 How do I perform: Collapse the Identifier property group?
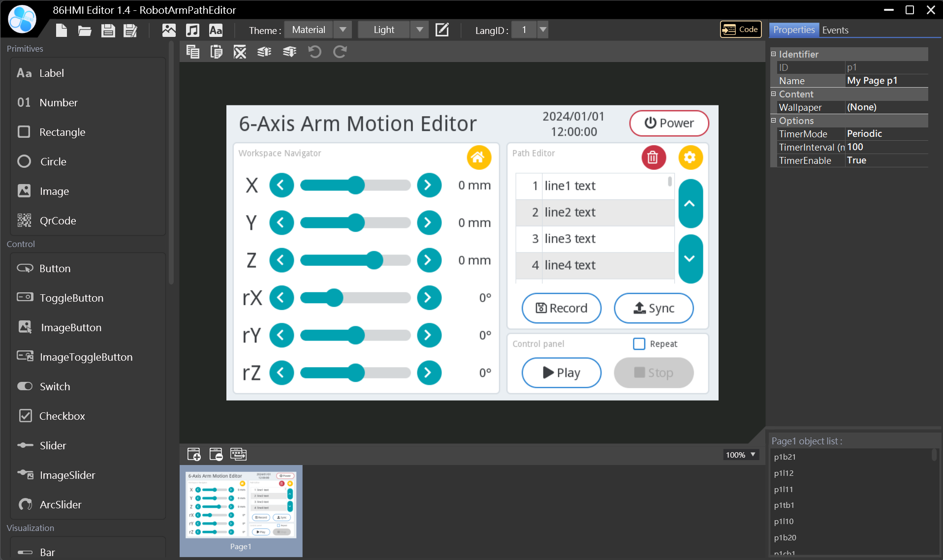[x=773, y=54]
